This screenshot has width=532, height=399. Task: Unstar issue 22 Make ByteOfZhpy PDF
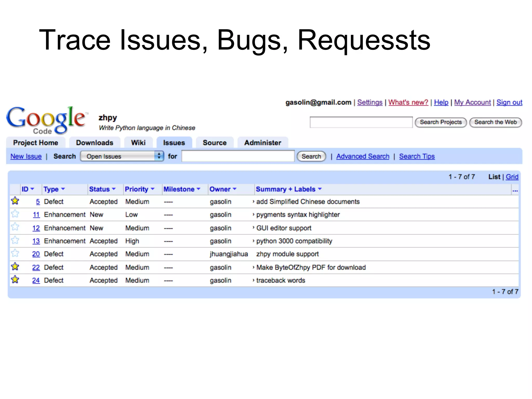(15, 267)
